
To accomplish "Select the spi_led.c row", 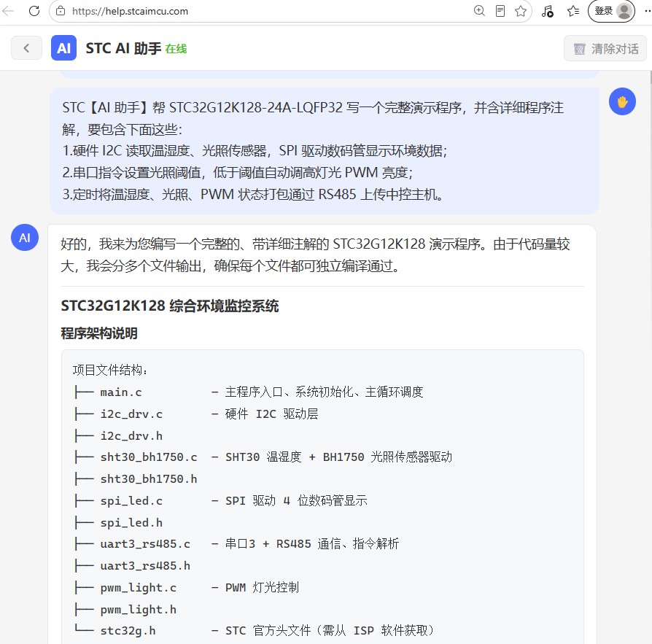I will (x=220, y=500).
